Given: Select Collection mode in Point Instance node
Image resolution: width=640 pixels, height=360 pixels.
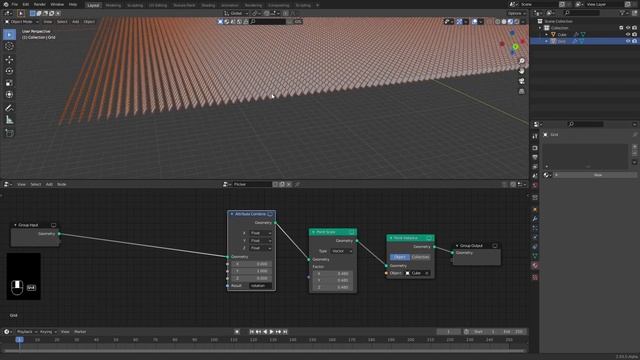Looking at the screenshot, I should click(420, 257).
